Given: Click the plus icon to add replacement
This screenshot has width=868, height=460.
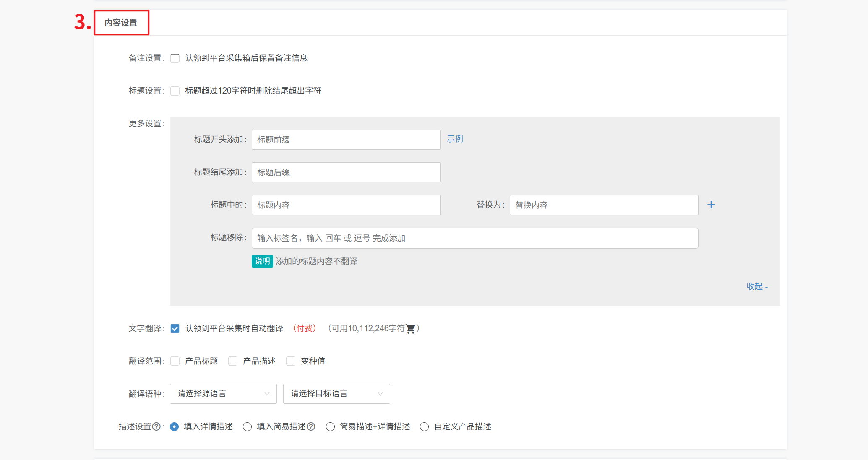Looking at the screenshot, I should tap(711, 205).
